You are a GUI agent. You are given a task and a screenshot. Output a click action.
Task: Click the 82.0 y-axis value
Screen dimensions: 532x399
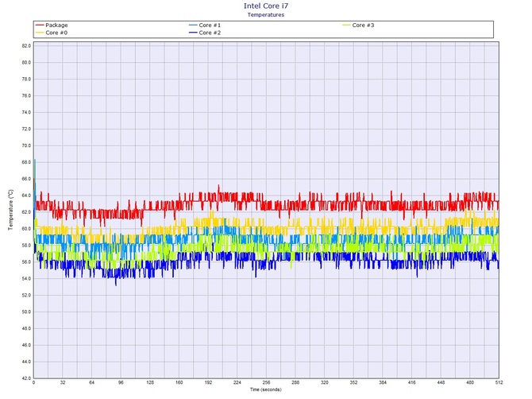(x=26, y=46)
